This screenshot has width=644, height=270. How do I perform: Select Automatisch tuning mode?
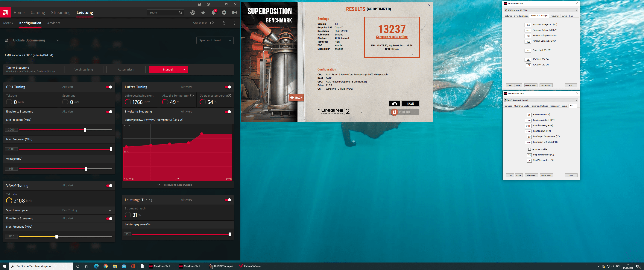(x=126, y=69)
